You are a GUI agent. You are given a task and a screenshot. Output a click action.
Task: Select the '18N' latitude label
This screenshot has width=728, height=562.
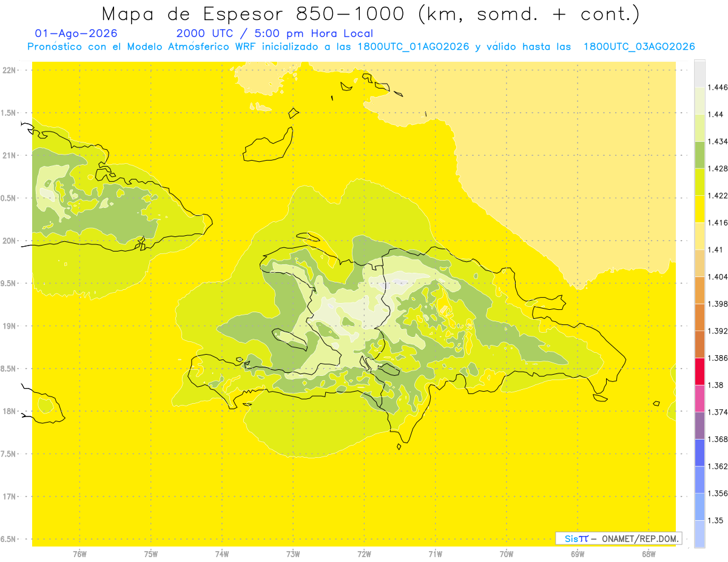(x=9, y=411)
